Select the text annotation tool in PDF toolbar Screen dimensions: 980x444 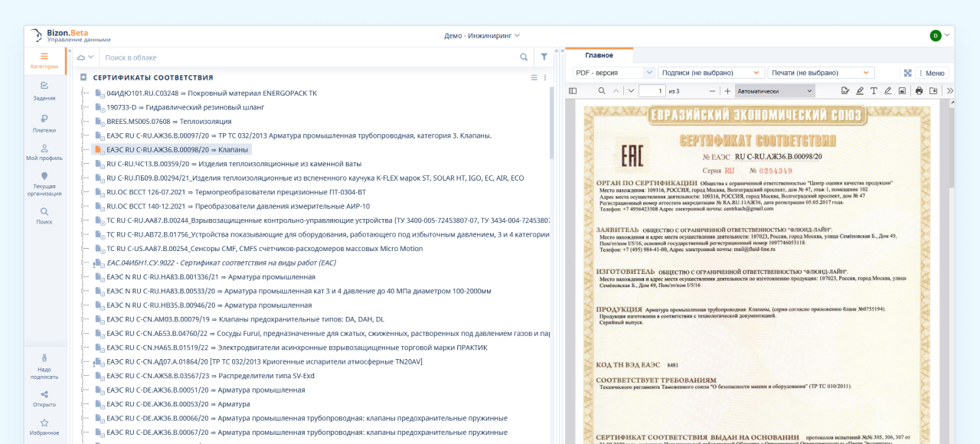tap(874, 91)
